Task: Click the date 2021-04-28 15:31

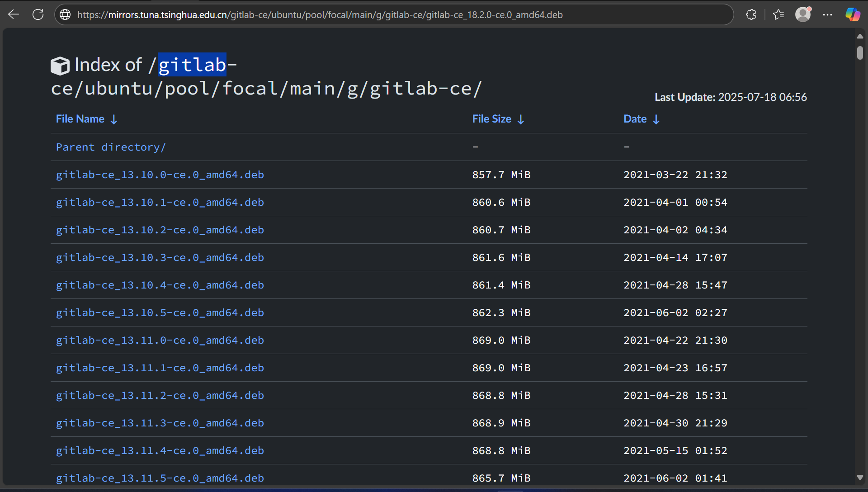Action: [x=675, y=395]
